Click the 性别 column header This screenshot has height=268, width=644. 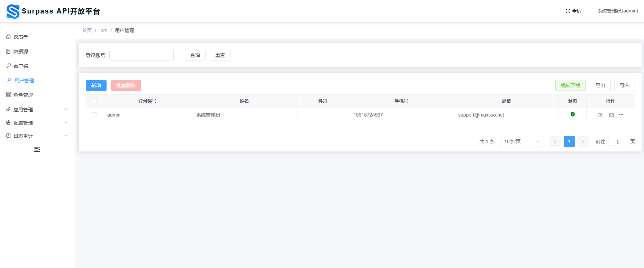(x=323, y=101)
